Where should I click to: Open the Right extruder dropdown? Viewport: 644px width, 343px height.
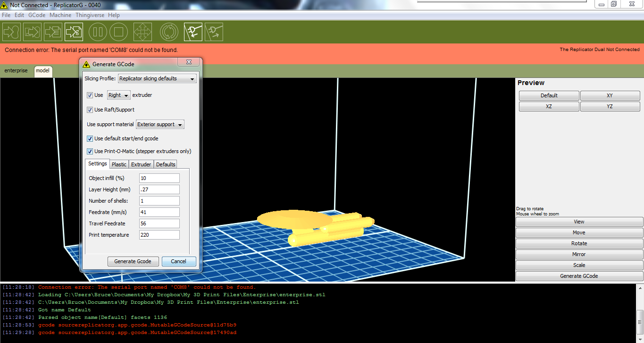click(x=119, y=95)
